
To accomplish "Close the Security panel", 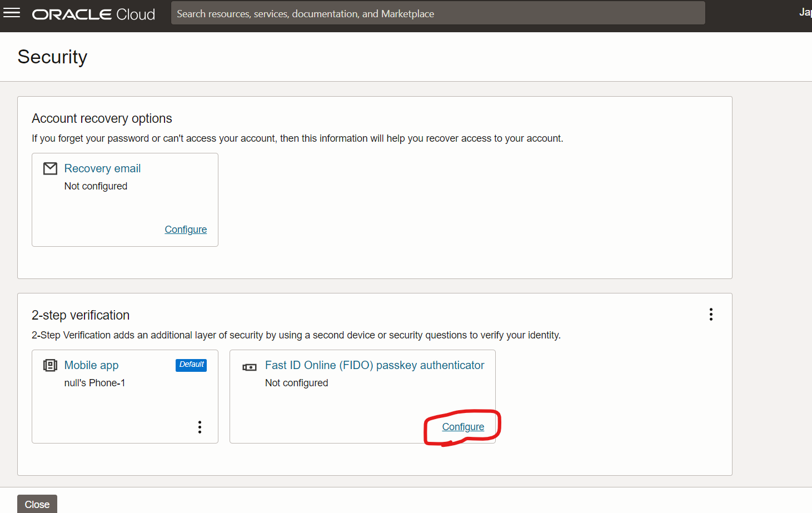I will 37,504.
